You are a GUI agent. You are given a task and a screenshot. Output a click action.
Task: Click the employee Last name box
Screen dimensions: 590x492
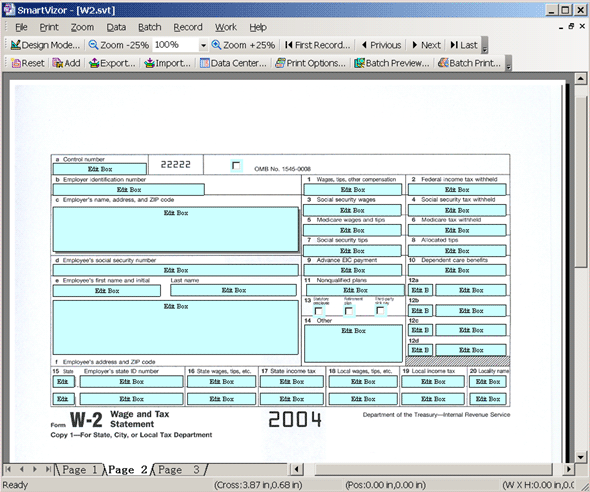pyautogui.click(x=233, y=290)
